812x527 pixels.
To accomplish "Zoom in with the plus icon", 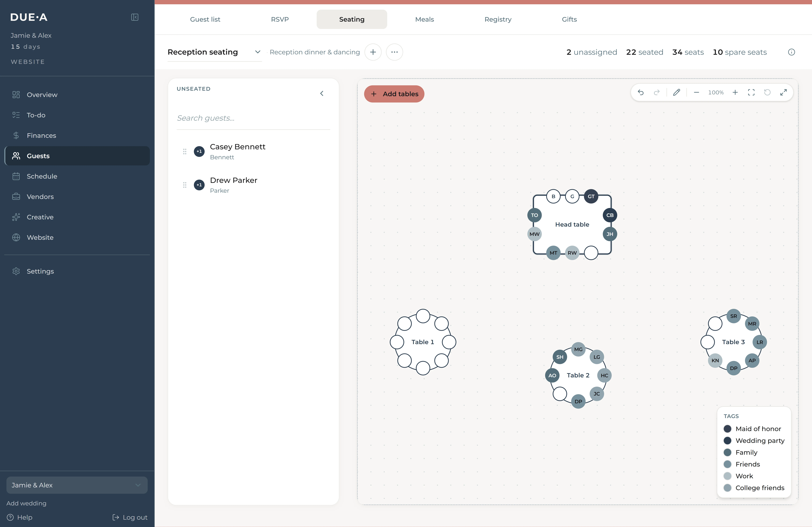I will (735, 92).
